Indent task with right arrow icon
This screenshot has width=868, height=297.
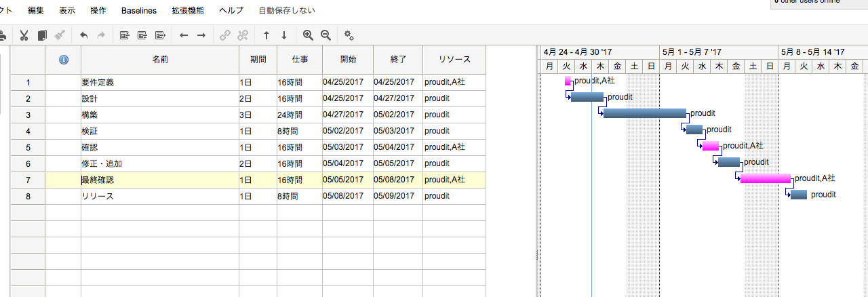click(x=201, y=35)
